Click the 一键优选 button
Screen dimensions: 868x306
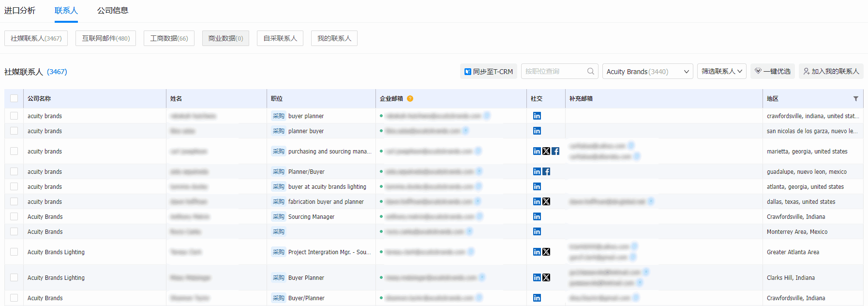pyautogui.click(x=772, y=71)
